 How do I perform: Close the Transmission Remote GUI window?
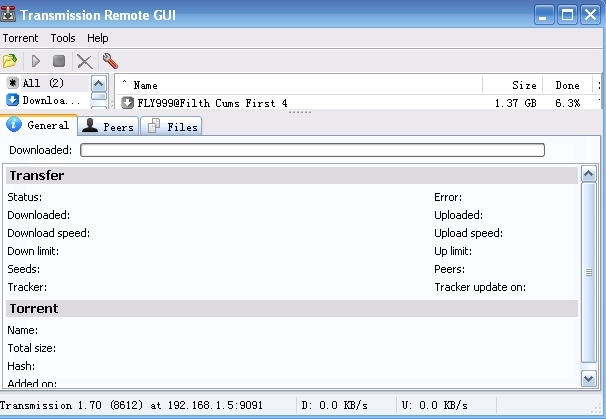point(591,15)
